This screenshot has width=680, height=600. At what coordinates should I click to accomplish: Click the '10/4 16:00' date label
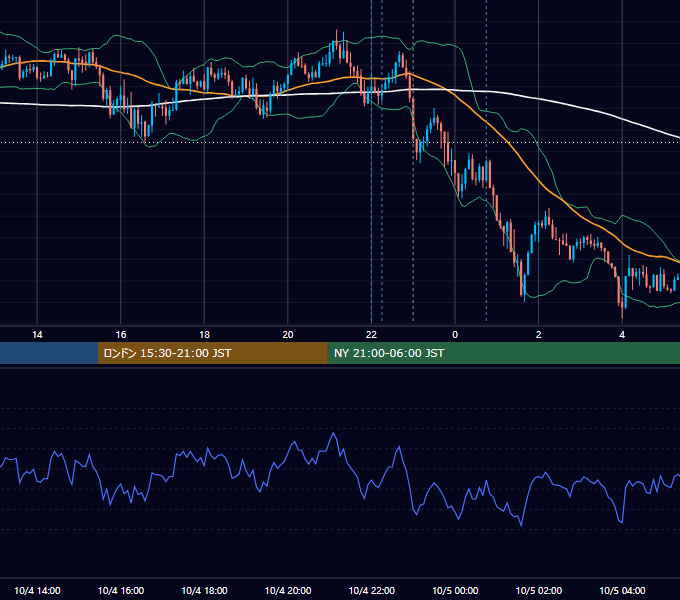point(121,590)
